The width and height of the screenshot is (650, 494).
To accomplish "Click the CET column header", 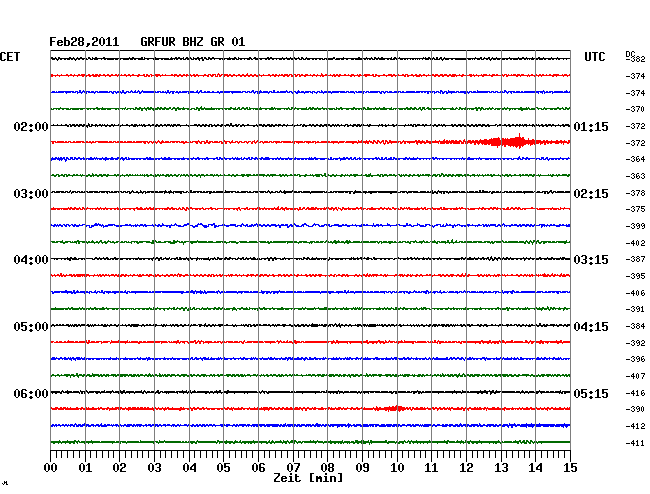I will click(10, 57).
